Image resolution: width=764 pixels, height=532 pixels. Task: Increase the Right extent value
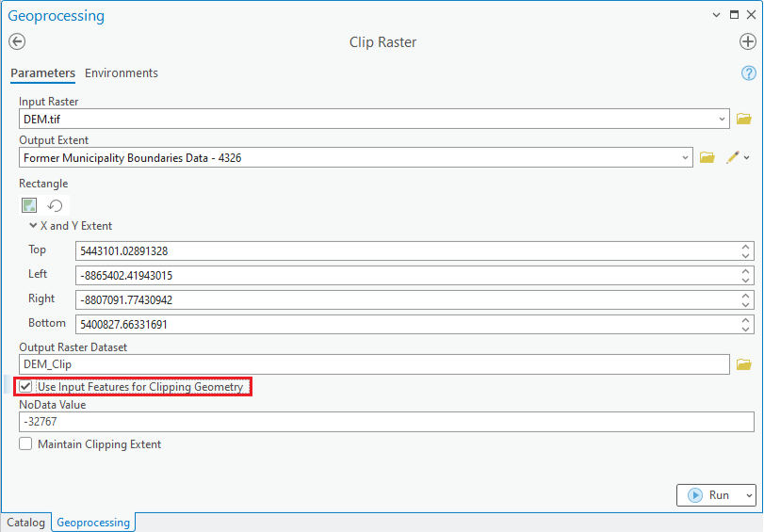[x=745, y=296]
